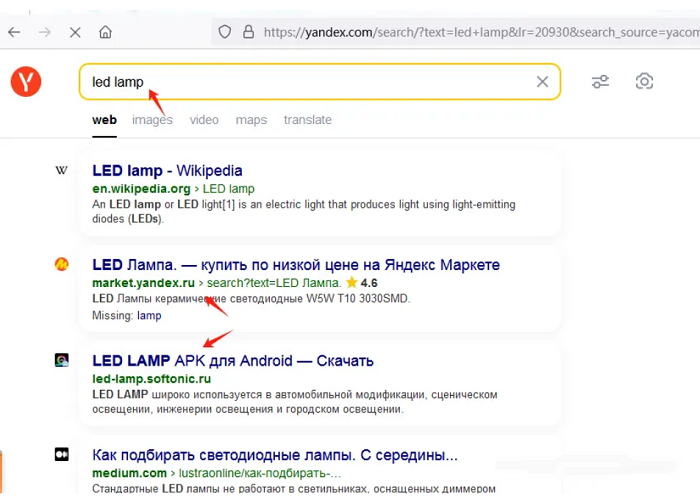Click the yellow star rating 4.6
The width and height of the screenshot is (700, 497).
(364, 283)
